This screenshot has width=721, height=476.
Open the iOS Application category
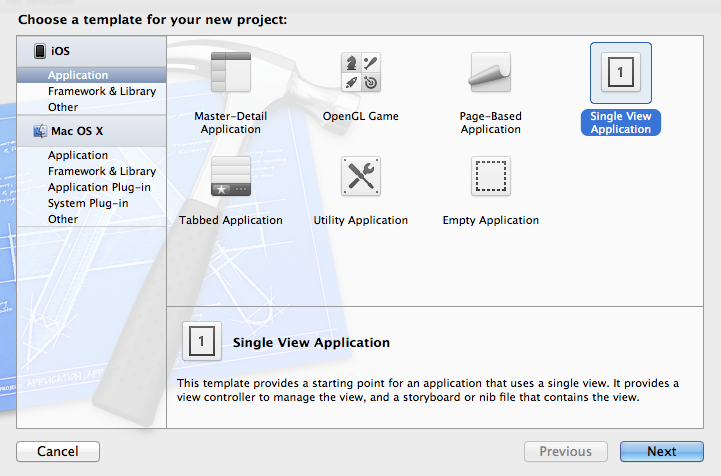click(x=78, y=75)
